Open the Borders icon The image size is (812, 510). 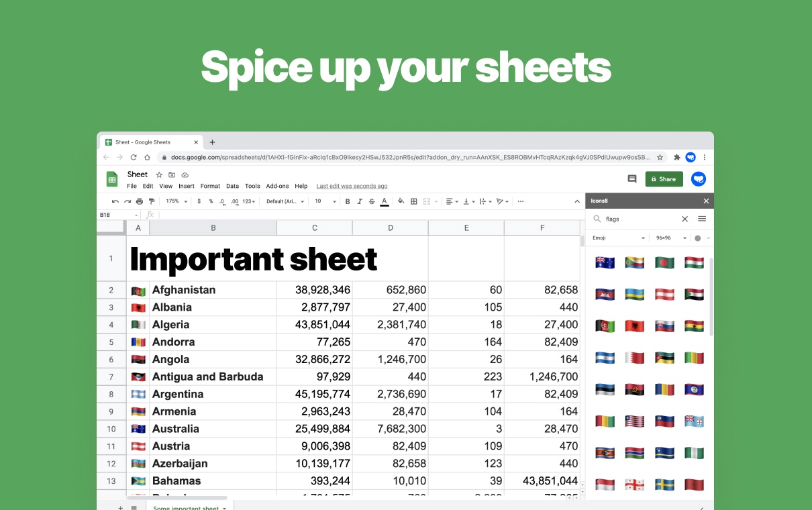(x=413, y=201)
